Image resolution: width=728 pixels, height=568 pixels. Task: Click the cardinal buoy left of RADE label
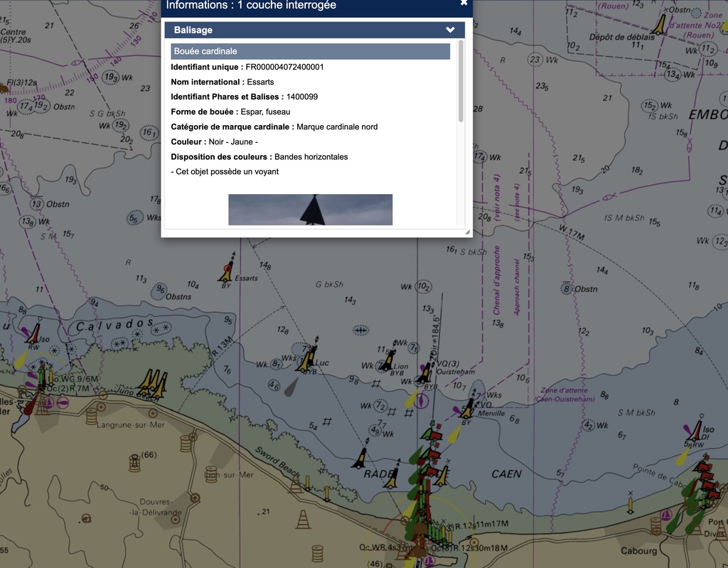361,456
